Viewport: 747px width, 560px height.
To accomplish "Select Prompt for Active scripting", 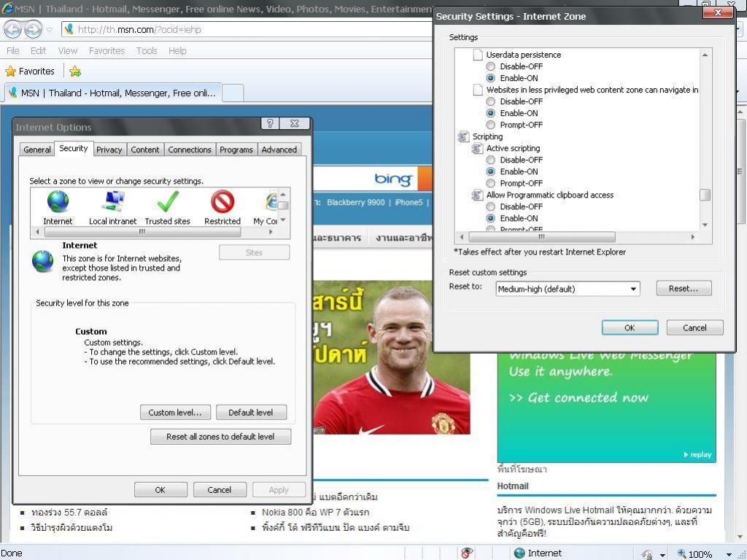I will click(x=491, y=183).
